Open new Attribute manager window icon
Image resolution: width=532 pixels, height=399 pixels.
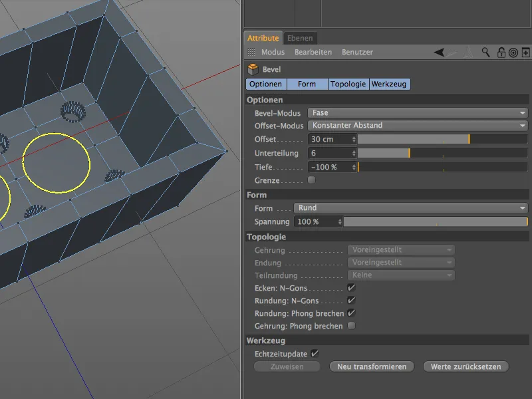[x=525, y=53]
